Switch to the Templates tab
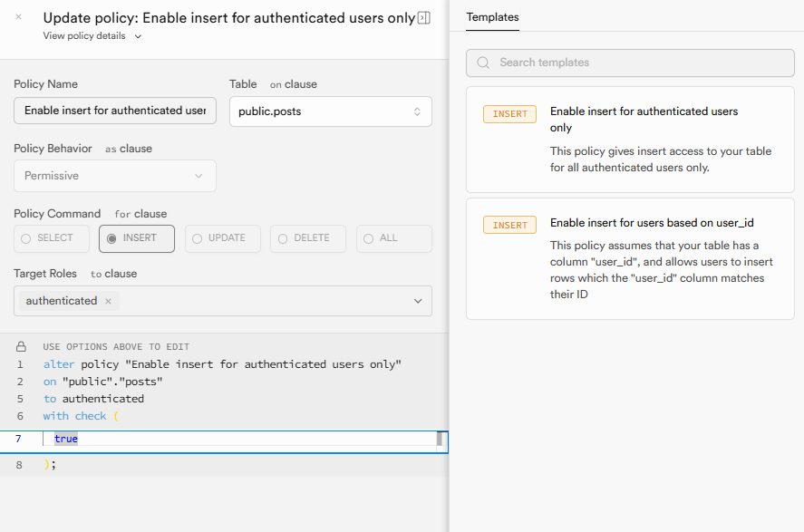Viewport: 804px width, 532px height. coord(492,17)
